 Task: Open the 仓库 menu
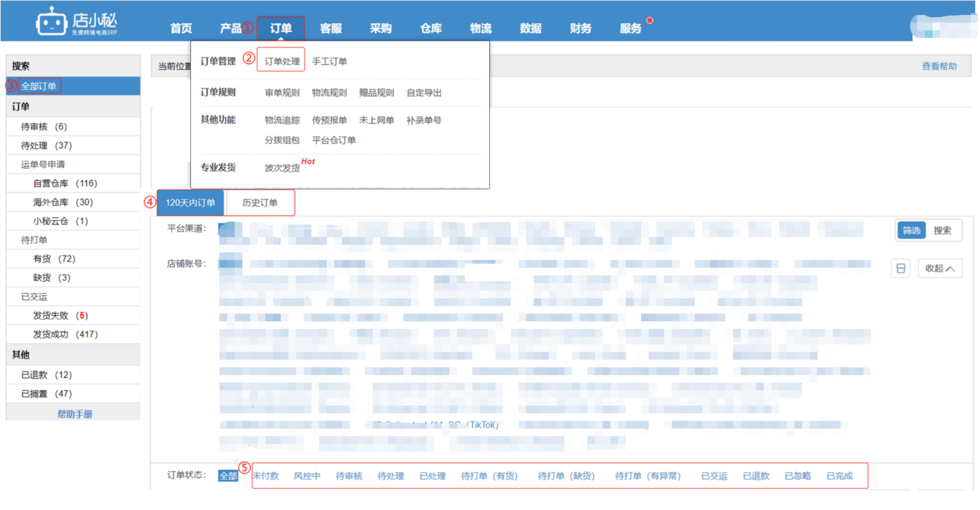(x=431, y=28)
